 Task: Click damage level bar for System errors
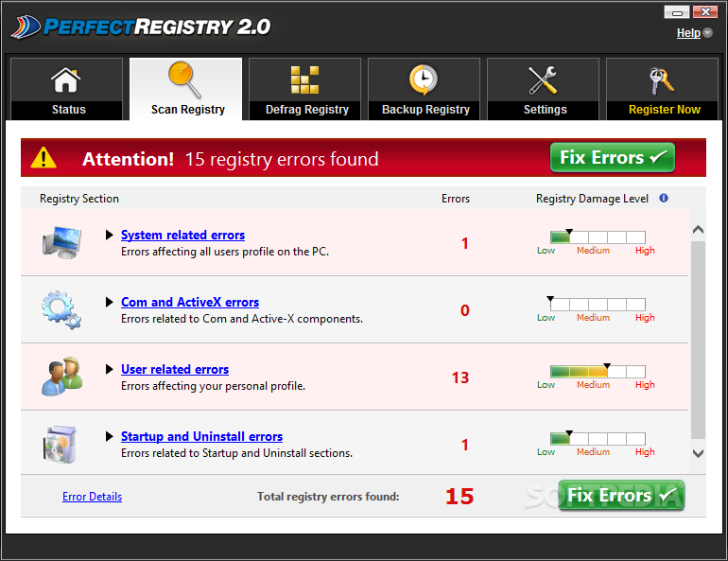pyautogui.click(x=598, y=237)
